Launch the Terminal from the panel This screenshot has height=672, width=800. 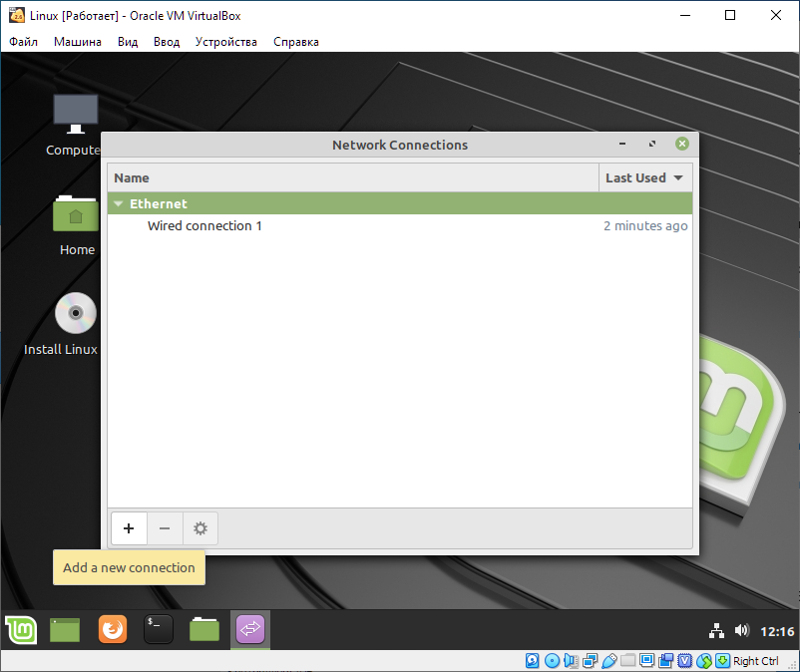159,629
